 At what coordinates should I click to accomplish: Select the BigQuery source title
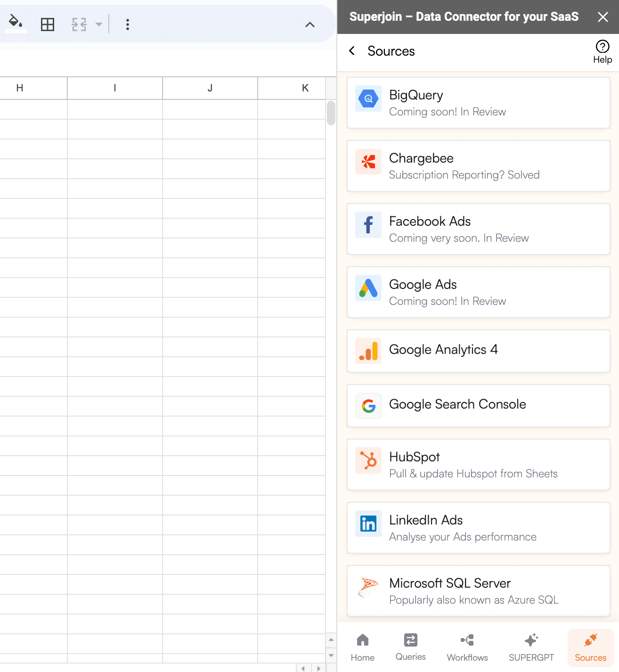click(416, 95)
